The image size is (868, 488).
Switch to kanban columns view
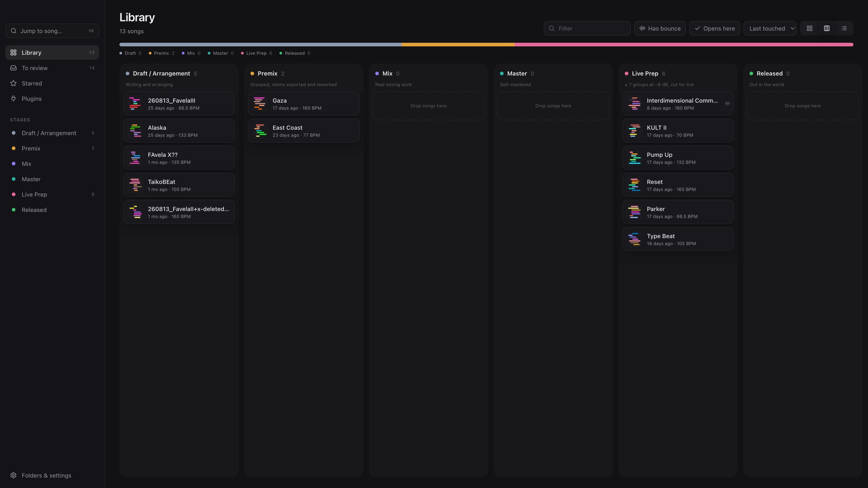(827, 28)
